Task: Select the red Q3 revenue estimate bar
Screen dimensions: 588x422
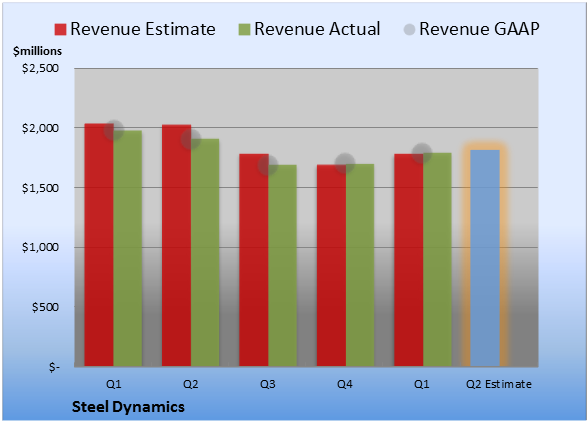Action: [x=254, y=260]
